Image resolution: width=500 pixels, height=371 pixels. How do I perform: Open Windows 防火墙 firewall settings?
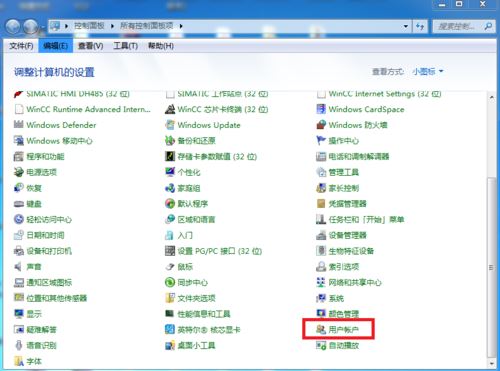point(352,125)
